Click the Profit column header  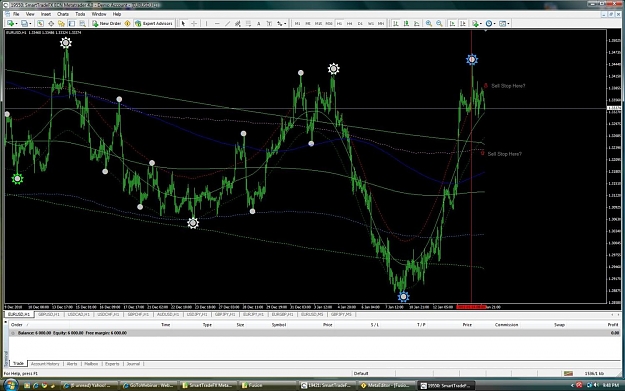613,325
